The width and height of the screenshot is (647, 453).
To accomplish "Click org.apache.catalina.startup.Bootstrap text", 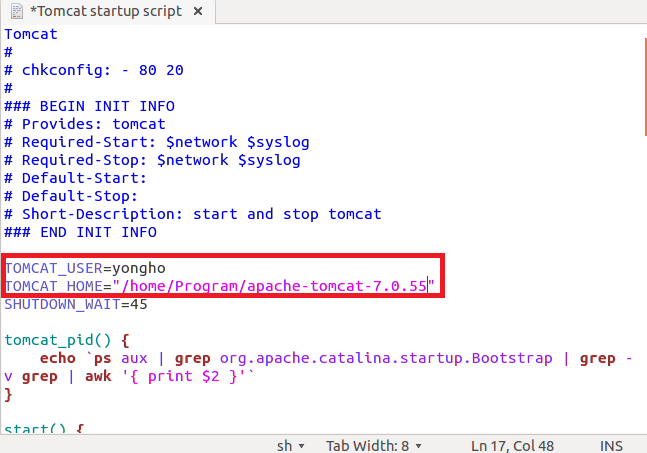I will pyautogui.click(x=386, y=359).
